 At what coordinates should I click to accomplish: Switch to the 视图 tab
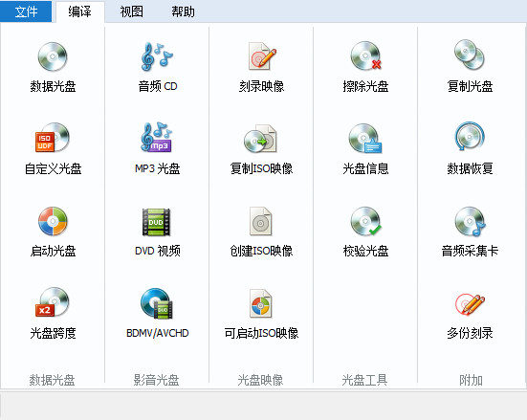tap(132, 12)
